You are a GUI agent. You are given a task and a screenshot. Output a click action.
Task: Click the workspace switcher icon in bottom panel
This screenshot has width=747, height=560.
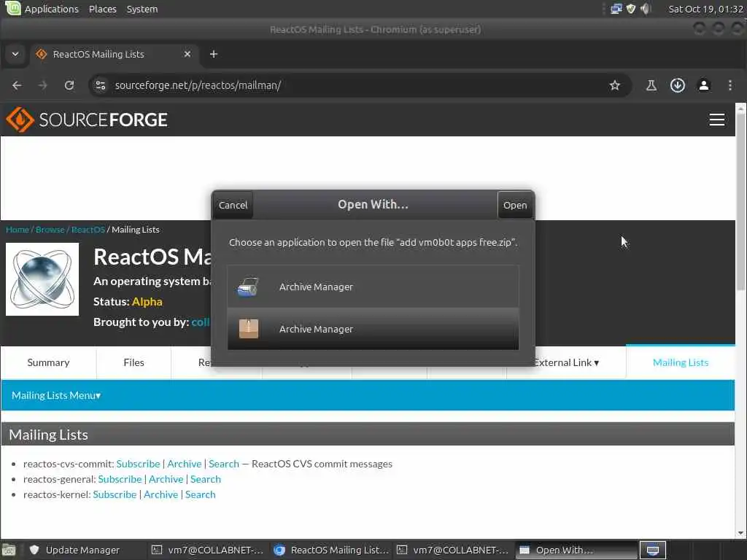point(653,550)
